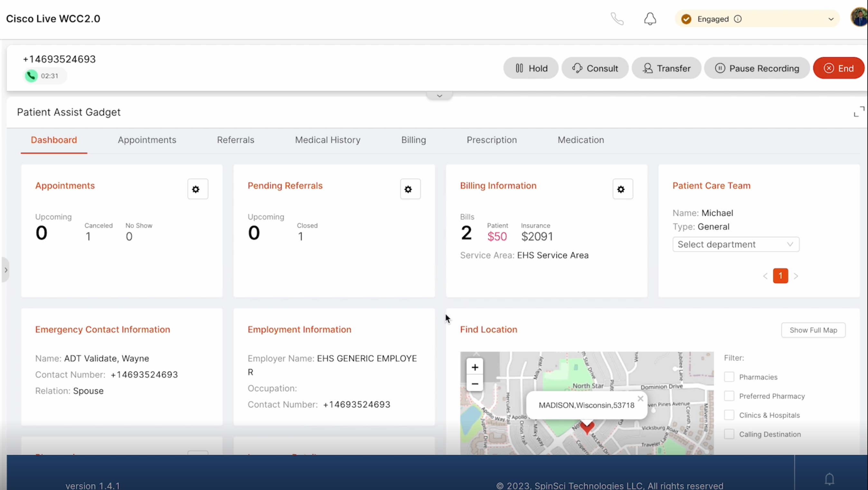Open the Referrals tab
The image size is (868, 490).
236,140
